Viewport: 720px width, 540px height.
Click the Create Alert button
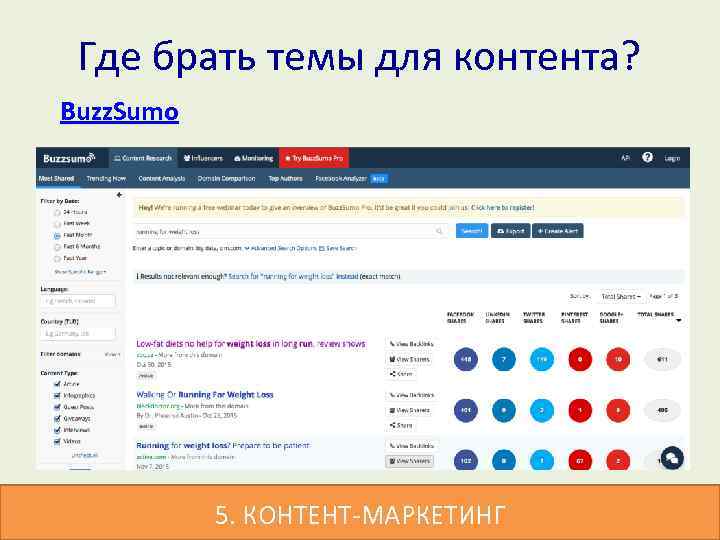click(557, 231)
